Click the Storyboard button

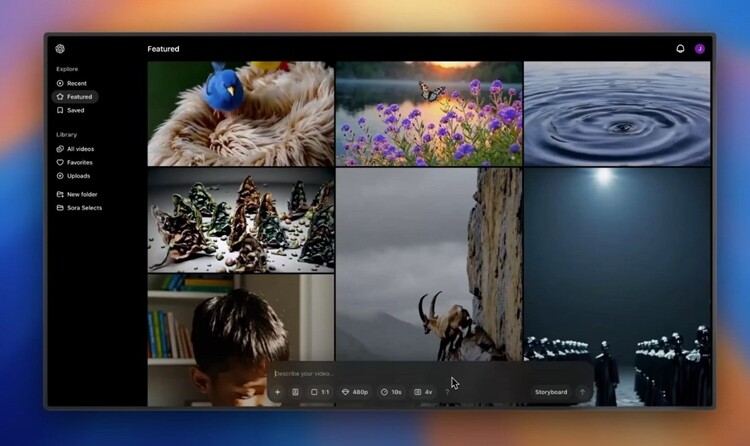(x=550, y=392)
